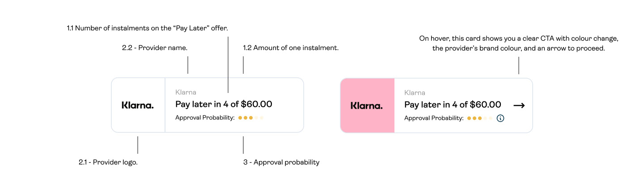The image size is (644, 194).
Task: Click the "3 - Approval probability" annotation
Action: pos(281,162)
